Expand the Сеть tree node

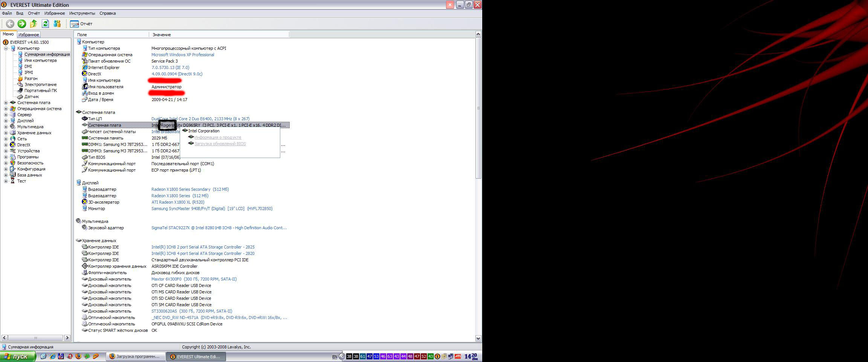point(6,139)
